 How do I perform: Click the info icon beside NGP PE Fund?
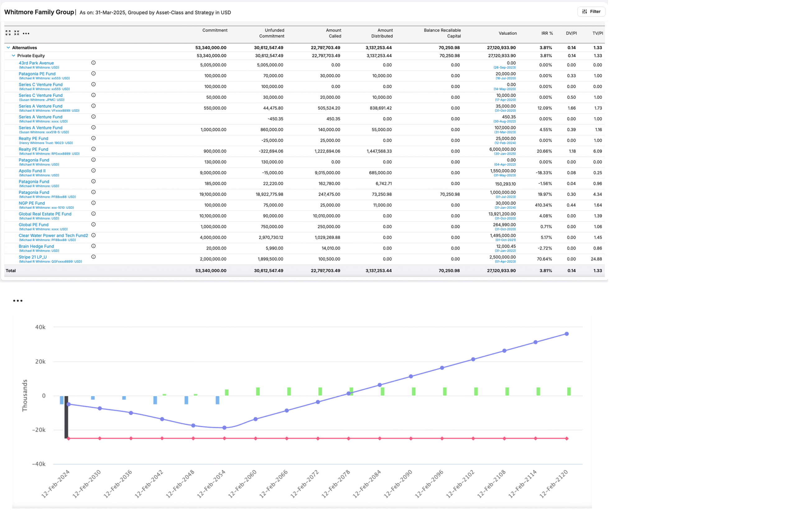click(x=94, y=203)
